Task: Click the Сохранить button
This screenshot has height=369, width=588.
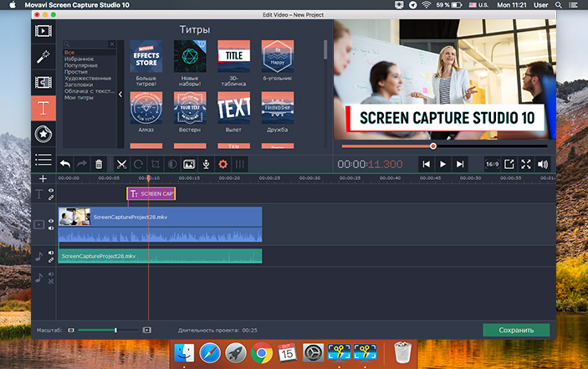Action: [x=516, y=330]
